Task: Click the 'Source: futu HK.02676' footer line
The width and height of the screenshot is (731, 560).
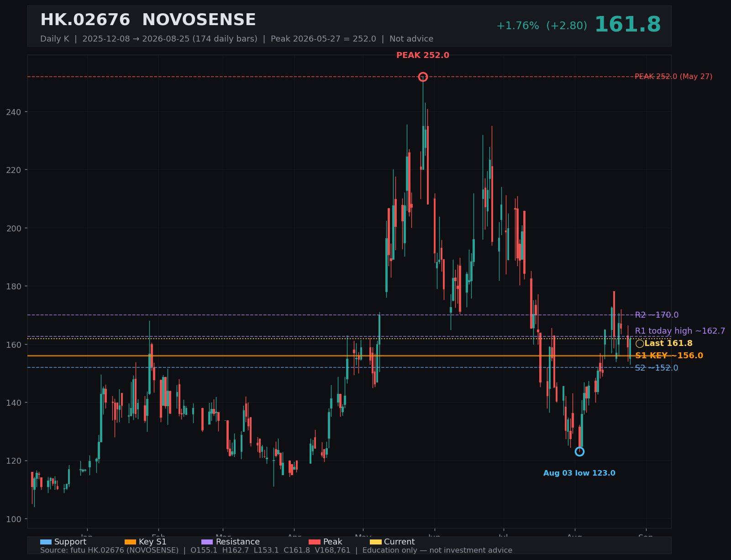Action: (x=276, y=550)
